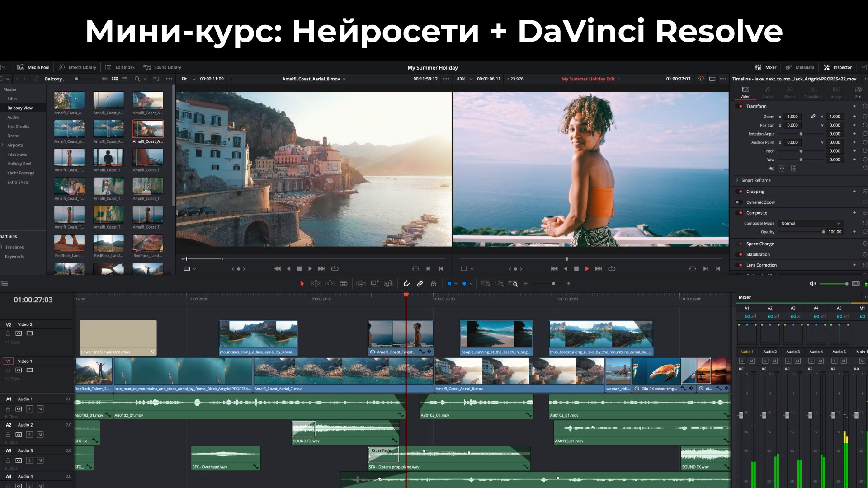Open the Inspector File tab

pos(858,92)
